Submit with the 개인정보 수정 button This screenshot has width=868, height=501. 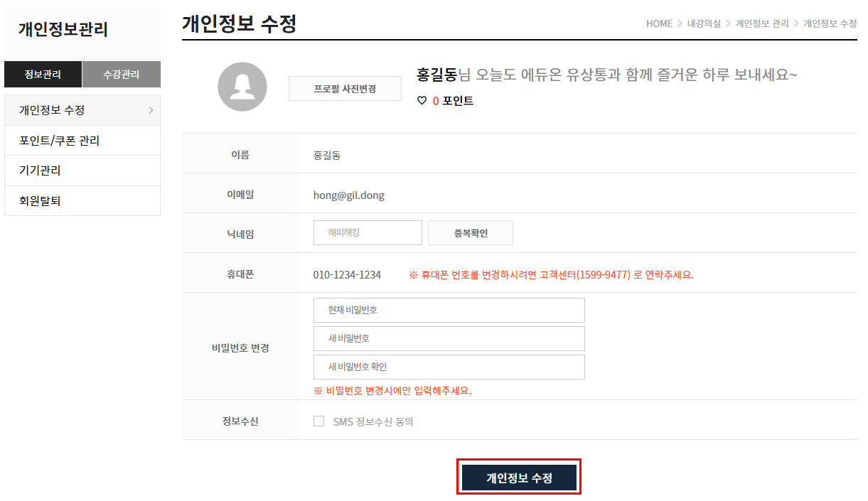point(519,478)
